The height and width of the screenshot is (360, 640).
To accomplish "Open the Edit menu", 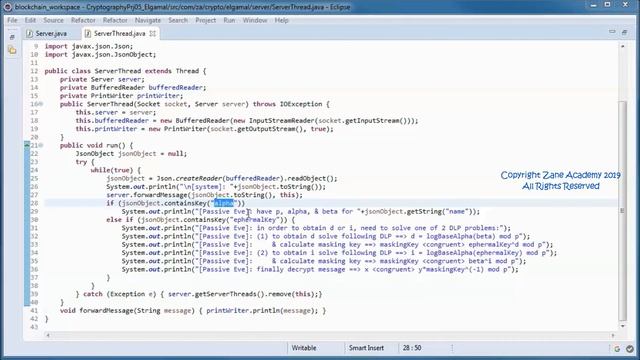I will tap(30, 20).
